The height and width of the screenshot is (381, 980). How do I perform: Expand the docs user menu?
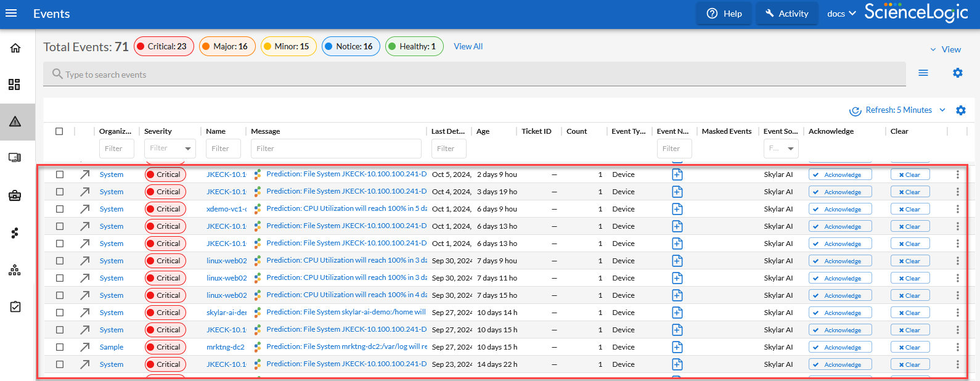[x=841, y=14]
